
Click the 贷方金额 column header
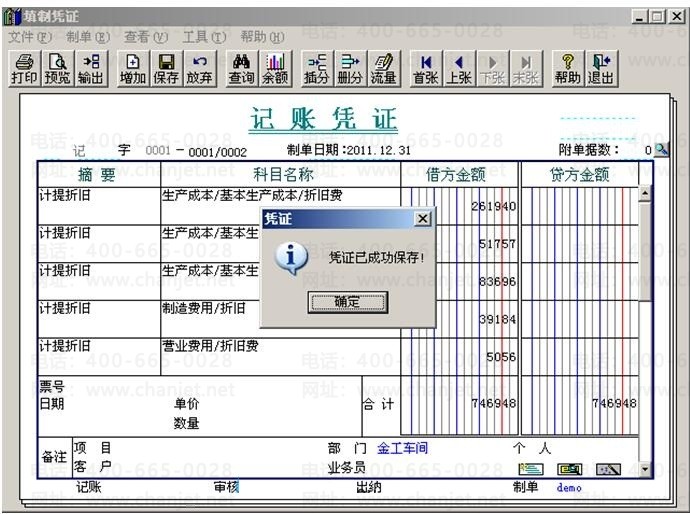coord(580,175)
